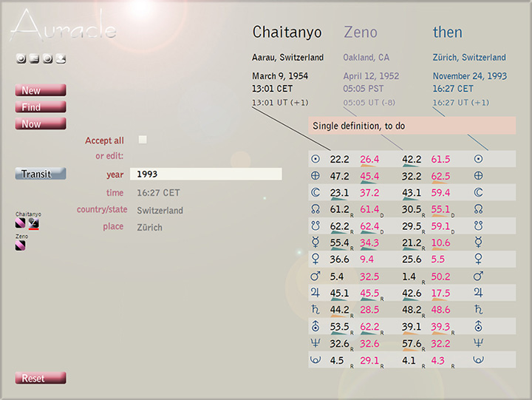532x400 pixels.
Task: Click the person silhouette icon below the logo
Action: pyautogui.click(x=61, y=59)
